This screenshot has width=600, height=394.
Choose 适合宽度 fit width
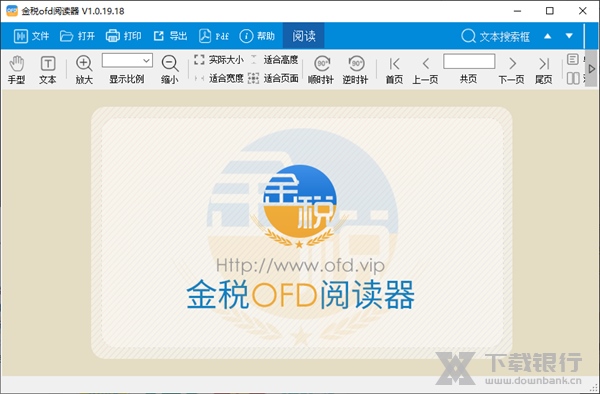(218, 78)
